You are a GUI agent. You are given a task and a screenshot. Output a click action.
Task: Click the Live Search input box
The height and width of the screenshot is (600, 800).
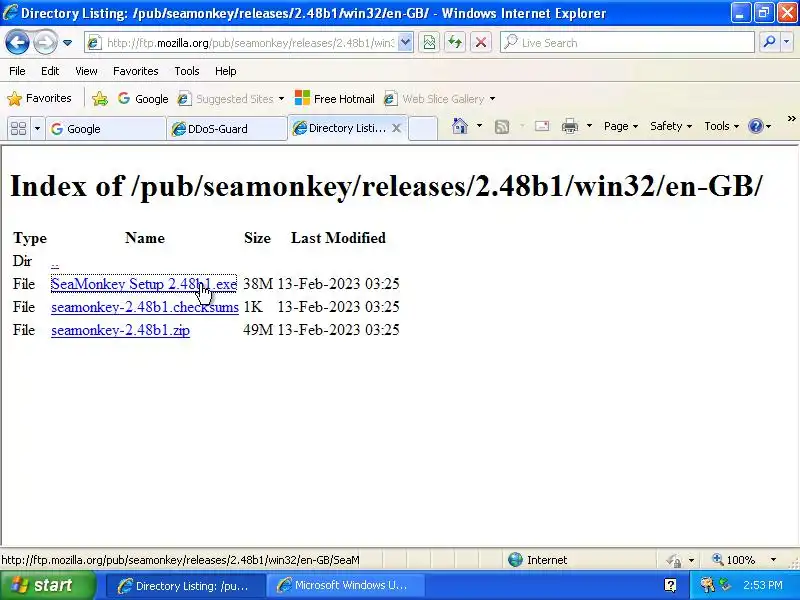[627, 43]
